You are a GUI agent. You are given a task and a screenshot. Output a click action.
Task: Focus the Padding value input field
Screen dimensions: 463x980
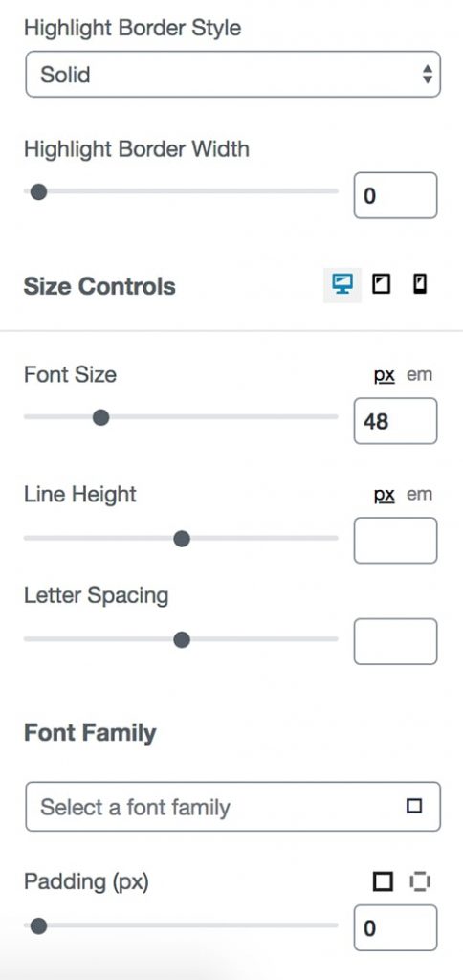click(395, 928)
